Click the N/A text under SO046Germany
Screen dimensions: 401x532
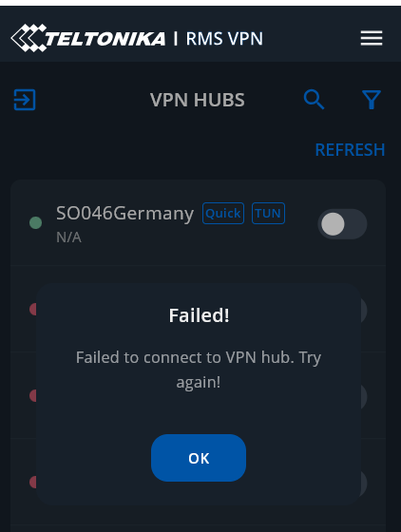[x=68, y=237]
